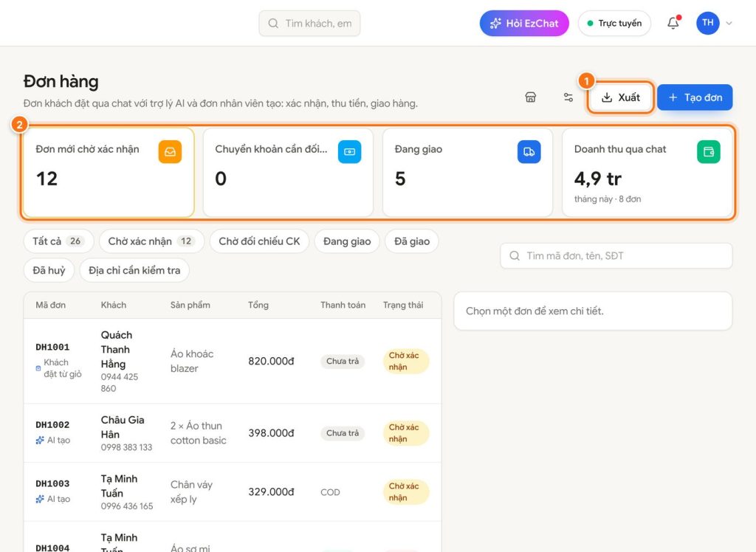The image size is (756, 552).
Task: Click the 329.000đ total amount
Action: 271,491
